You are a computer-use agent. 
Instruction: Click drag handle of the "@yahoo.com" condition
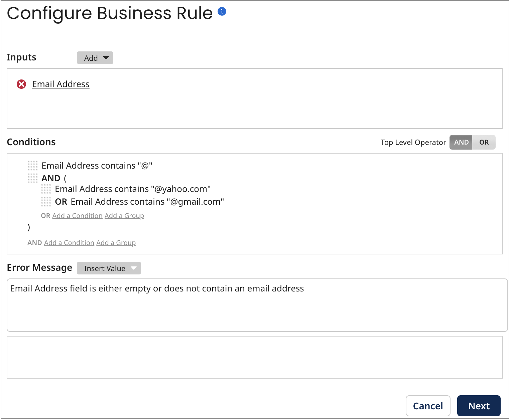click(46, 189)
